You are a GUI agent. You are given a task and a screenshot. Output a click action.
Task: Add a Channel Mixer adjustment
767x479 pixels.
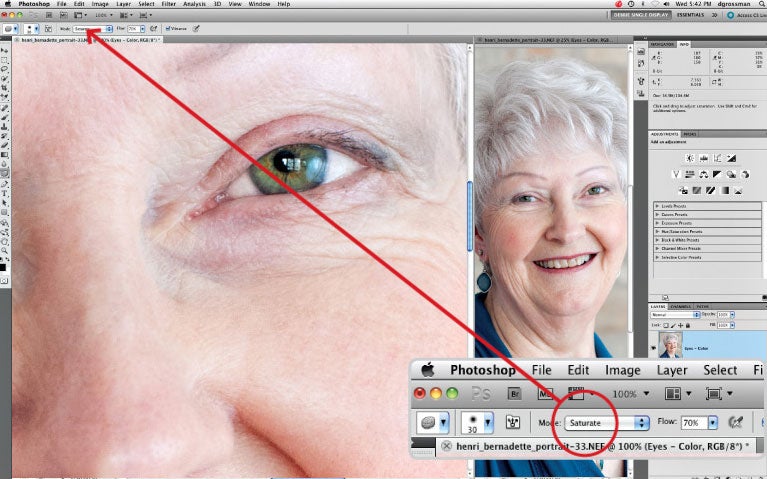coord(745,175)
